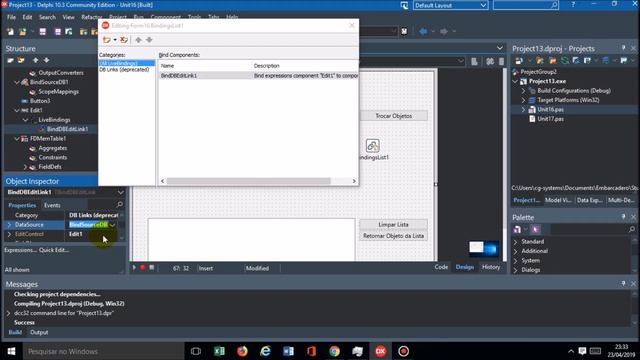Click first icon in Structure pane toolbar
This screenshot has height=360, width=640.
click(x=10, y=60)
